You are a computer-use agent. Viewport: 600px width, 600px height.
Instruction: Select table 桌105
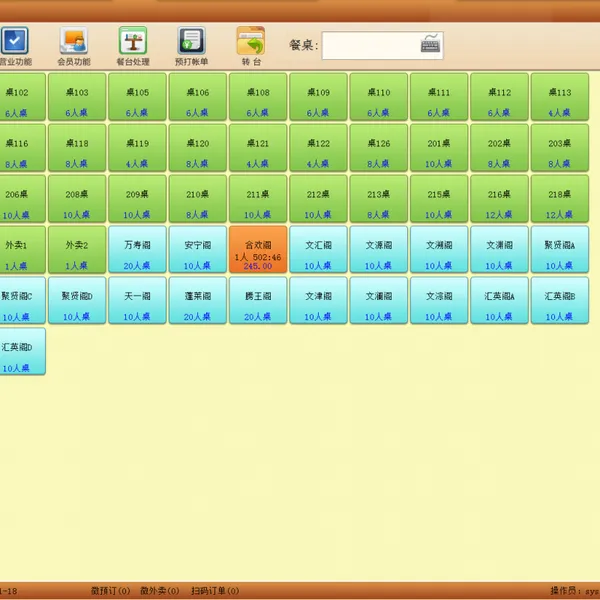click(137, 97)
